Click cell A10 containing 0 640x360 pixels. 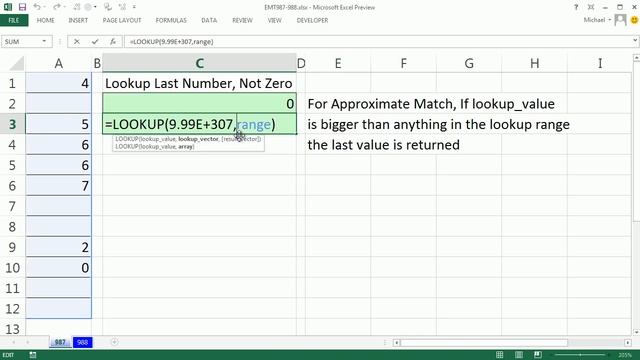pos(59,268)
